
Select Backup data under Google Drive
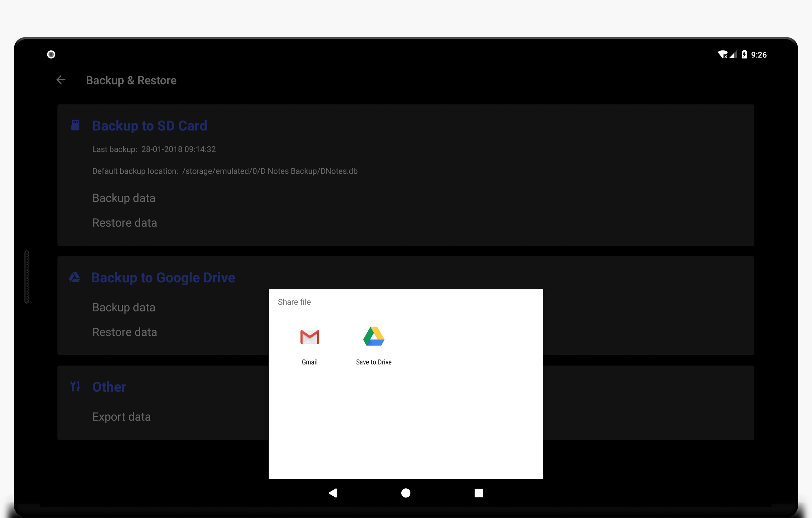point(124,307)
